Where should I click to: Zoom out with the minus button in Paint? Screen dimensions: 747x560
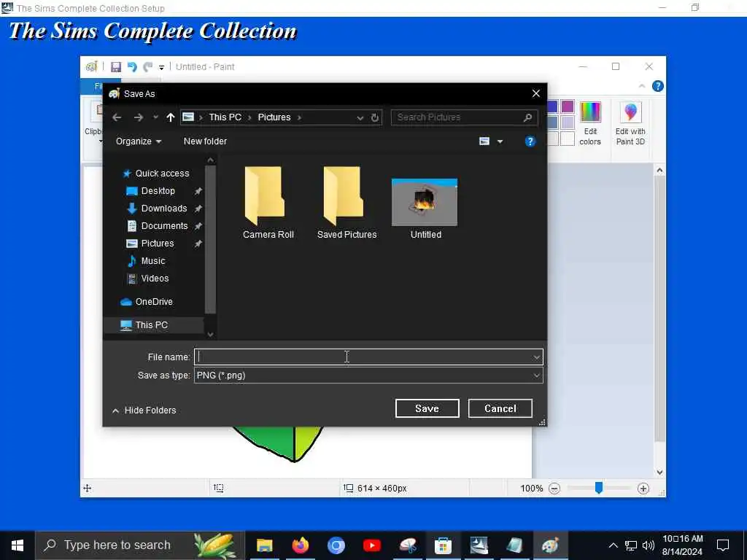click(x=554, y=489)
